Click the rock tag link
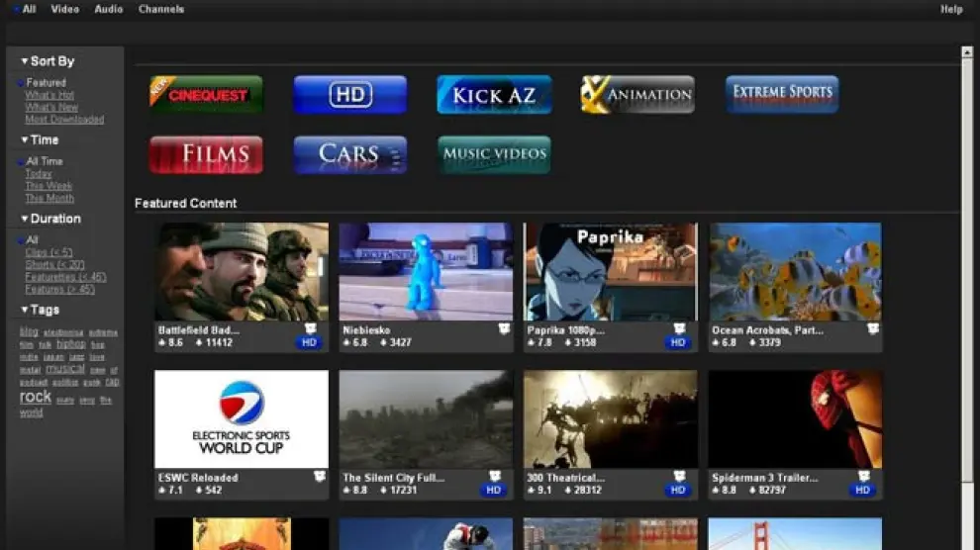980x550 pixels. pos(35,397)
